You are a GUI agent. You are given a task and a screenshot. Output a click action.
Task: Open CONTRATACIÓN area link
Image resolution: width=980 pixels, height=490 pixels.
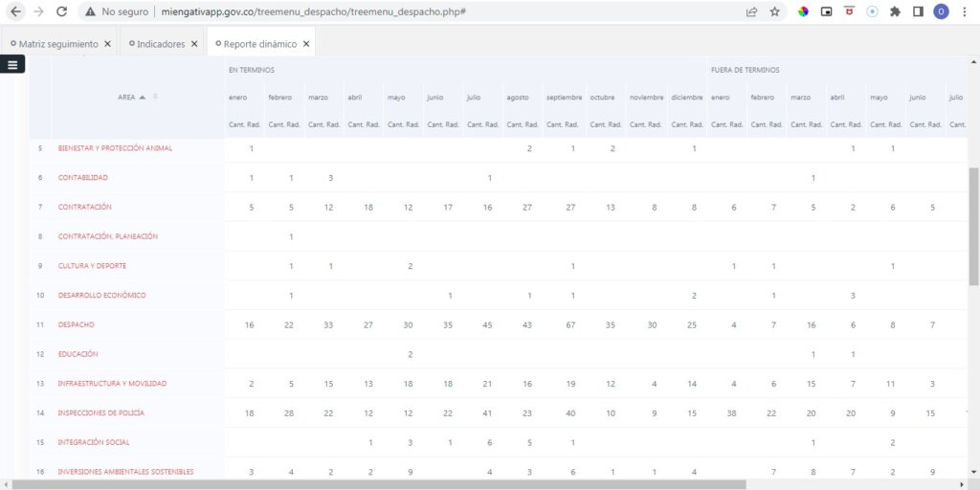84,207
